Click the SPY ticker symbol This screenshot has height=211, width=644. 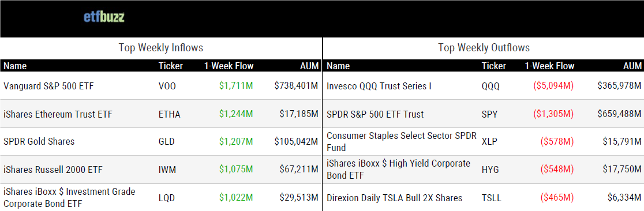tap(489, 114)
